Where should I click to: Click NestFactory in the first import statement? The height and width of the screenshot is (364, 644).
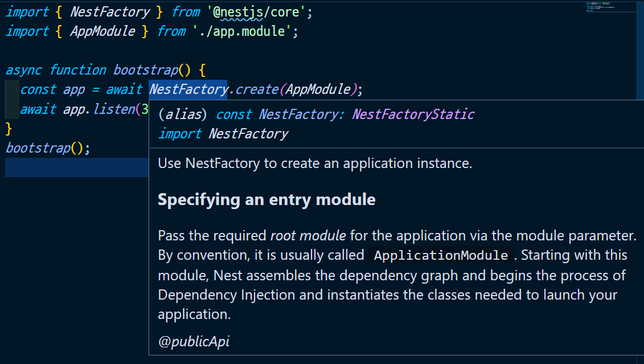pos(110,12)
